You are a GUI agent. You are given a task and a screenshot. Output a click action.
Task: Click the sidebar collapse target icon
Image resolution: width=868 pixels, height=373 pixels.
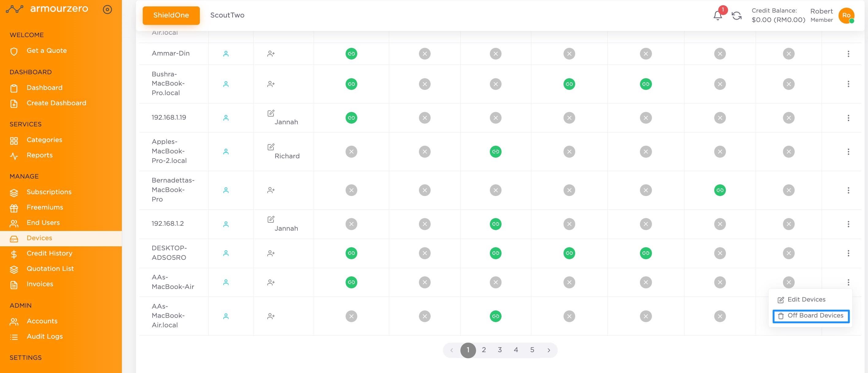pos(107,10)
